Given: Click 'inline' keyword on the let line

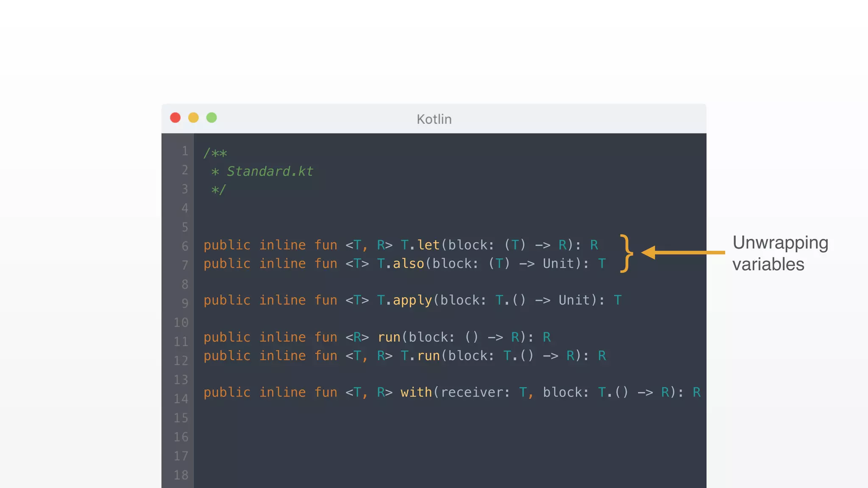Looking at the screenshot, I should click(x=282, y=245).
